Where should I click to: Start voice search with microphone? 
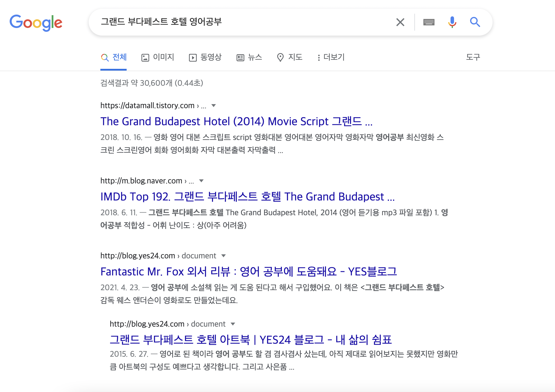[452, 22]
